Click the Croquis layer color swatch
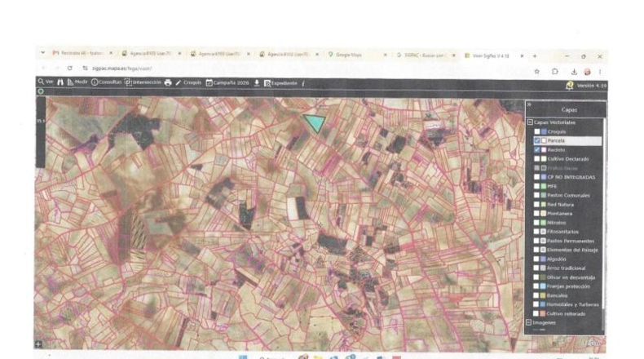Image resolution: width=644 pixels, height=359 pixels. click(544, 131)
